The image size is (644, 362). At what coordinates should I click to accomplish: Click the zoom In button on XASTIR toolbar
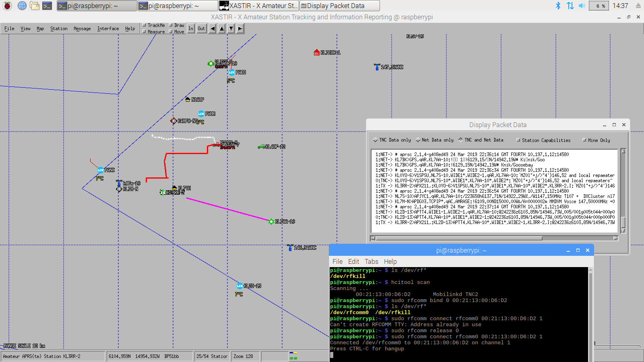tap(191, 29)
